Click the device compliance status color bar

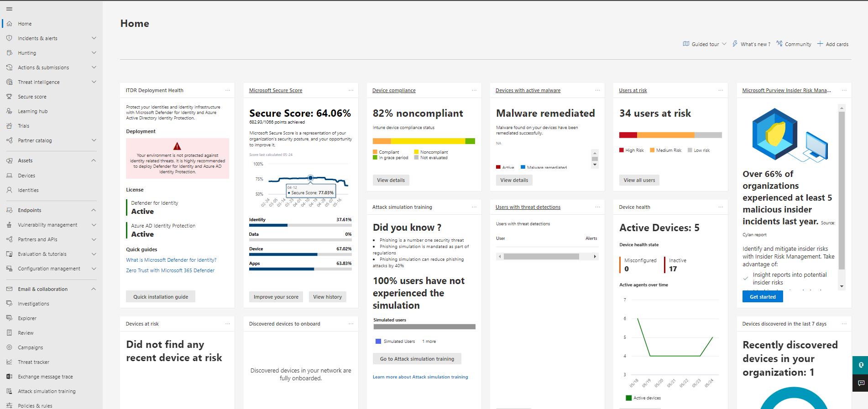[424, 141]
